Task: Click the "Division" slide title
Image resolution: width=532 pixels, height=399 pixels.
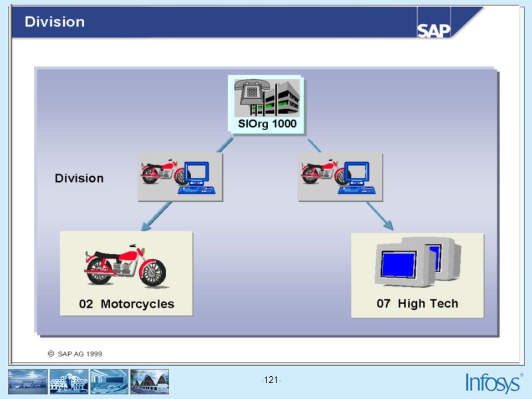Action: [x=55, y=22]
